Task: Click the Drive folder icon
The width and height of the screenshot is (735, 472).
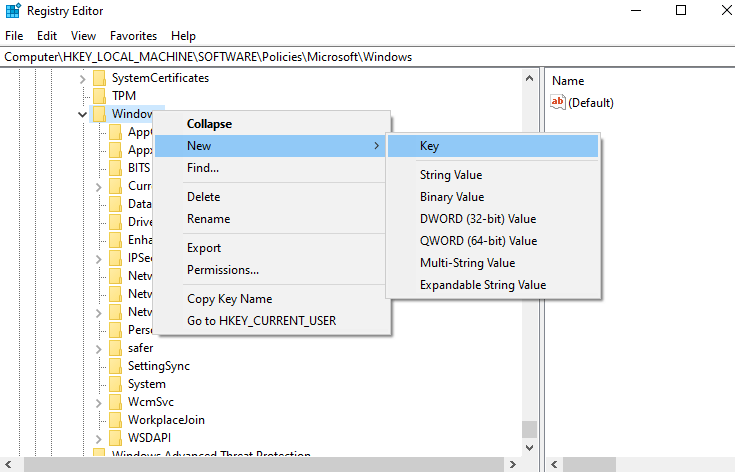Action: pos(115,222)
